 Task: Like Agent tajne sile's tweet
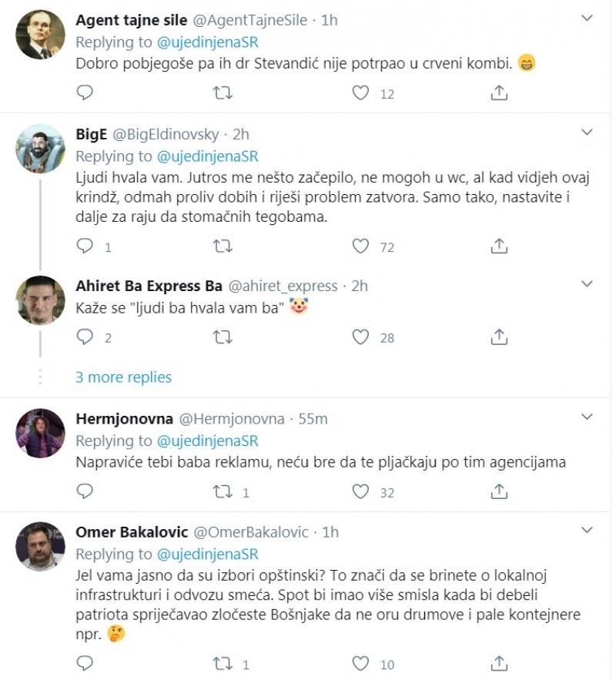click(x=360, y=93)
